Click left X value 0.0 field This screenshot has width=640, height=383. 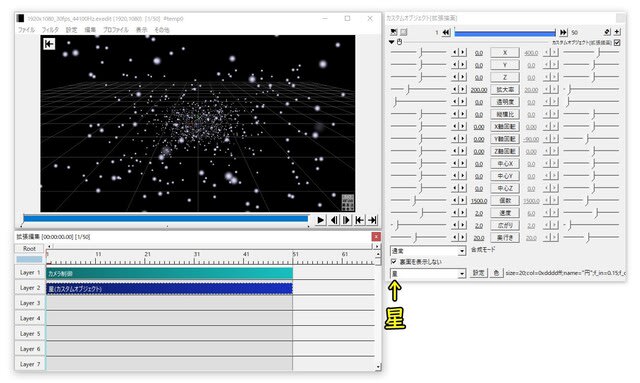coord(479,53)
